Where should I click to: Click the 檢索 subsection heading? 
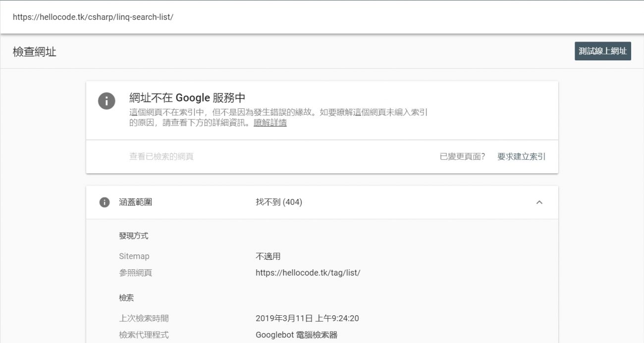click(126, 298)
